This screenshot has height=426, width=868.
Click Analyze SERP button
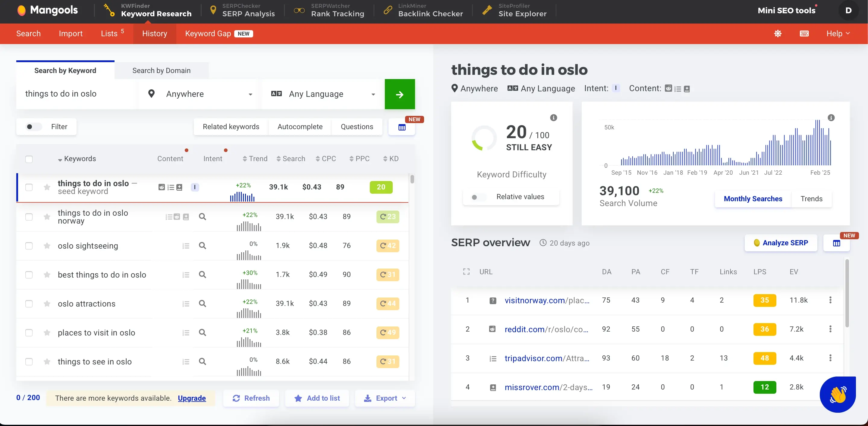[781, 243]
